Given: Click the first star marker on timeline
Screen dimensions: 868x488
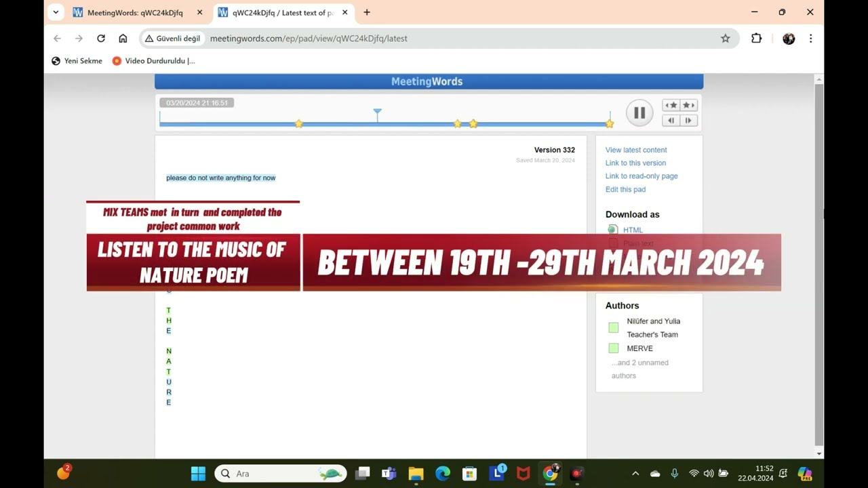Looking at the screenshot, I should tap(299, 123).
